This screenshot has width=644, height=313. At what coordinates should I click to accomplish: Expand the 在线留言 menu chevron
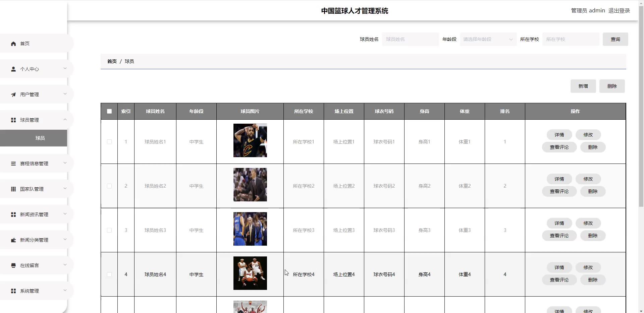point(65,265)
